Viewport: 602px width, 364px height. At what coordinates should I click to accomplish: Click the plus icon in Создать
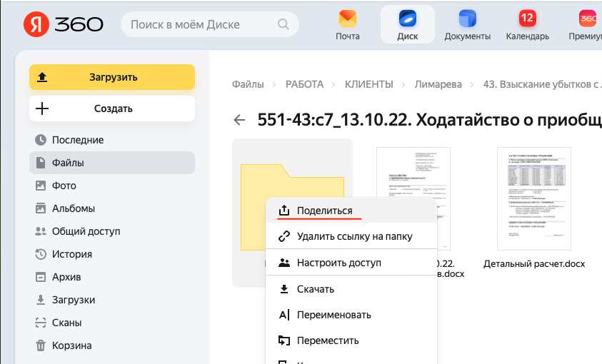[42, 108]
